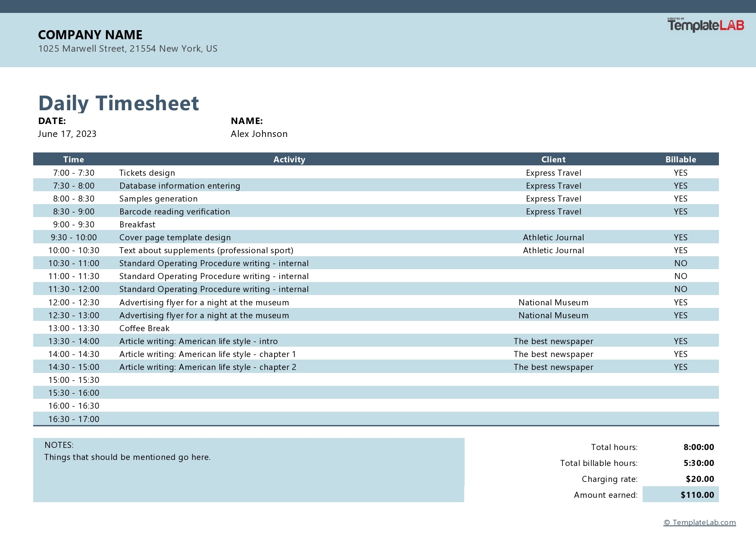Click the empty 15:00 - 15:30 time slot
The image size is (756, 534).
click(74, 380)
